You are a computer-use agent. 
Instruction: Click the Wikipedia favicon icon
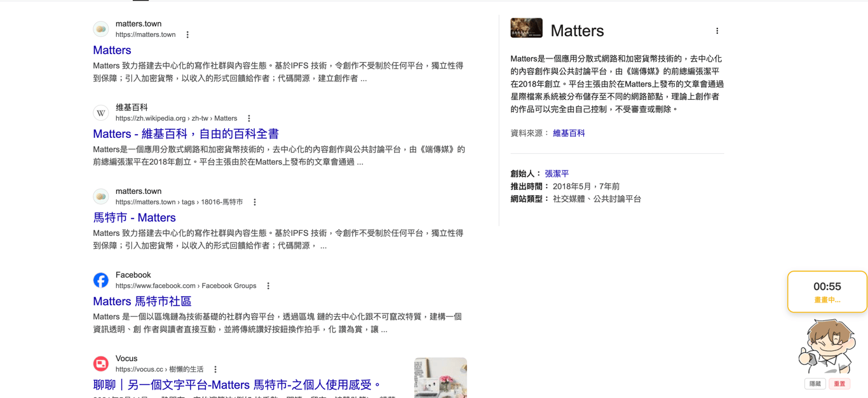(101, 113)
